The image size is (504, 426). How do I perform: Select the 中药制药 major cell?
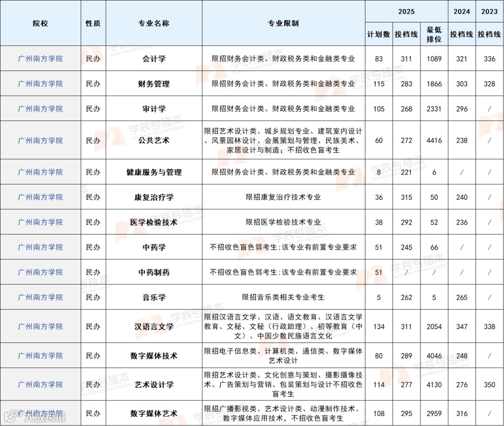(x=154, y=272)
